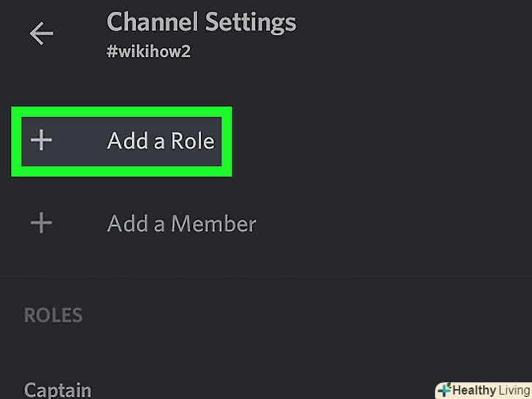Click the Healthy Living cross logo icon
Image resolution: width=532 pixels, height=399 pixels.
(x=444, y=389)
